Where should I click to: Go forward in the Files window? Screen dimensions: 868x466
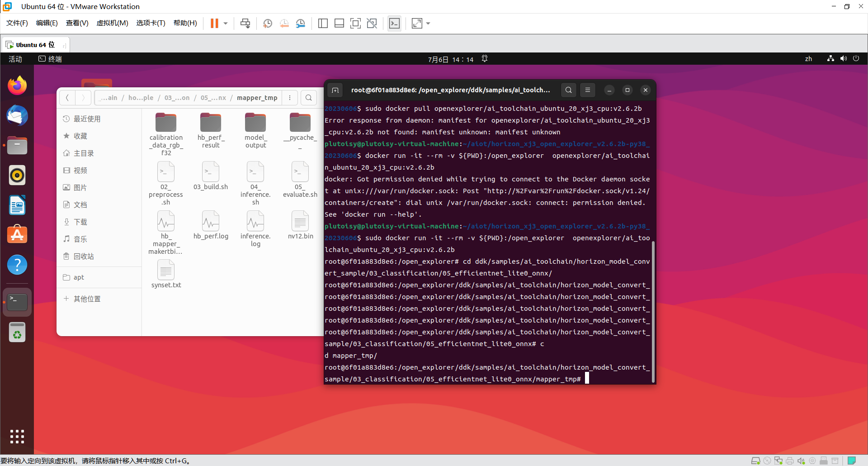83,98
